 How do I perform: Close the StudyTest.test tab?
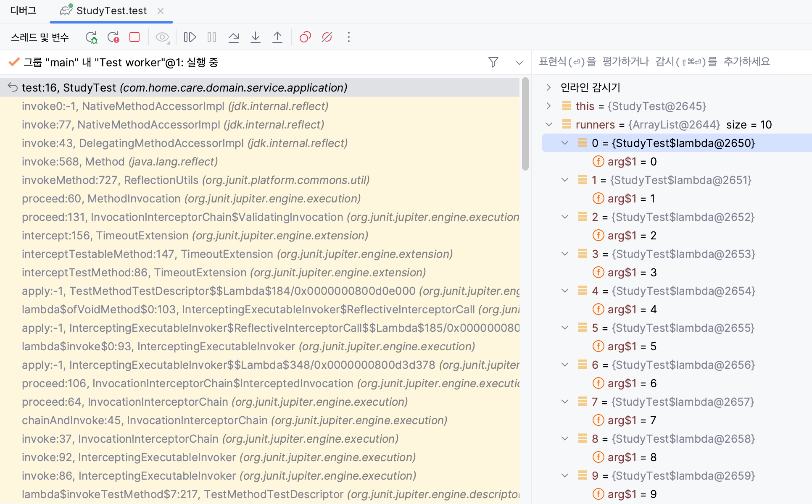click(161, 11)
